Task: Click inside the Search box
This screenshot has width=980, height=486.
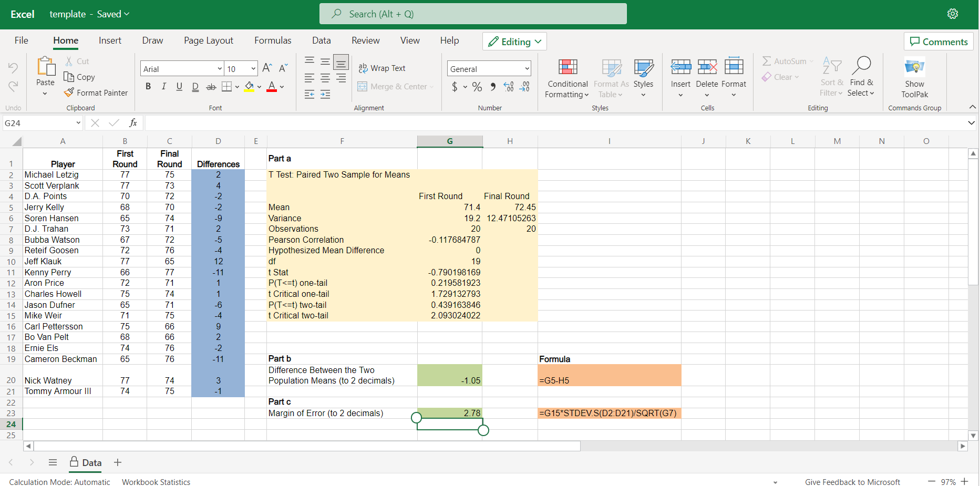Action: click(472, 14)
